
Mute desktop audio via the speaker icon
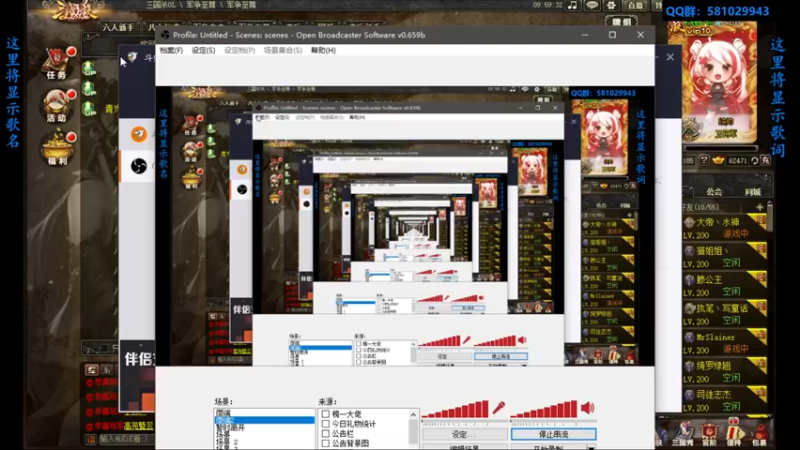(588, 408)
